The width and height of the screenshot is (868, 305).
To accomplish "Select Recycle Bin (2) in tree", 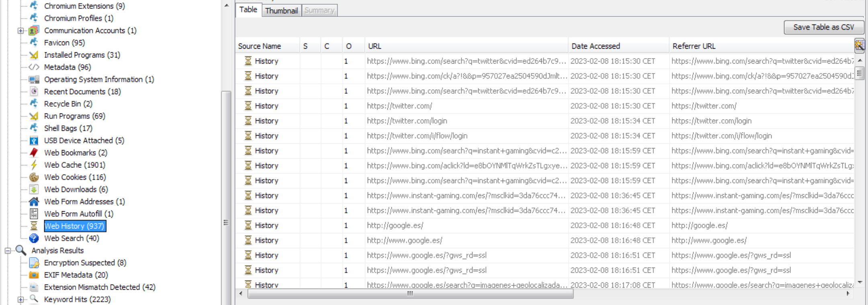I will (68, 104).
